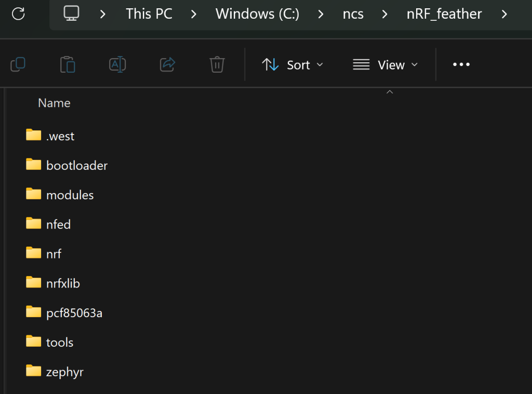
Task: Click the Delete icon to remove selection
Action: tap(217, 64)
